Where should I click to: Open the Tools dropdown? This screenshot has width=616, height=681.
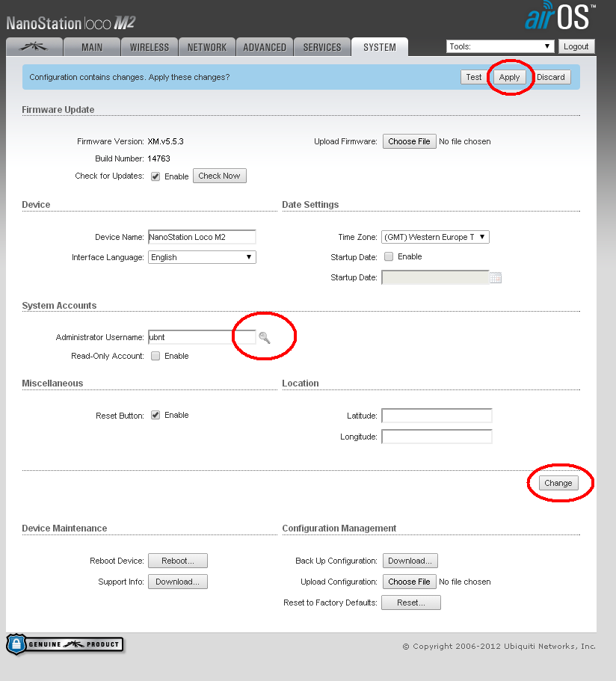[x=499, y=46]
